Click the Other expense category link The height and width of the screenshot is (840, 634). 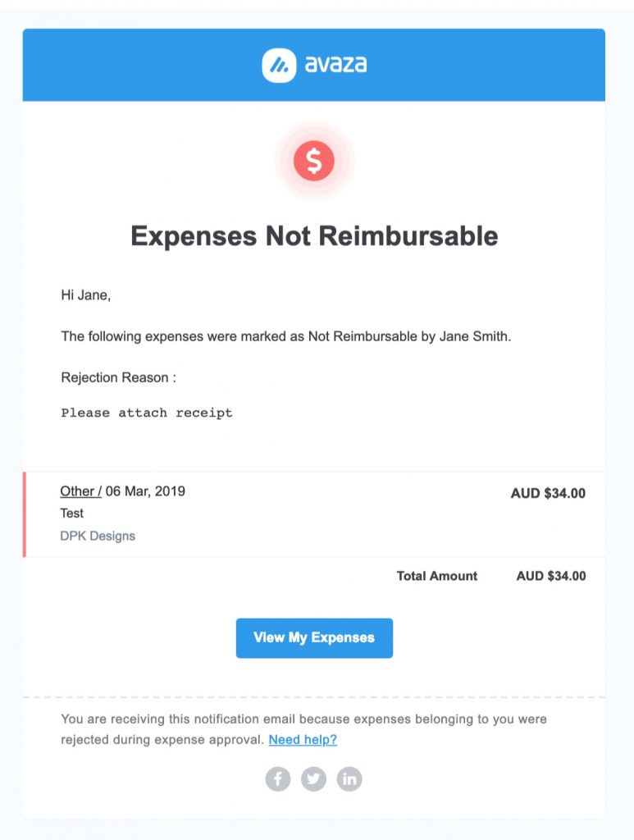[76, 491]
